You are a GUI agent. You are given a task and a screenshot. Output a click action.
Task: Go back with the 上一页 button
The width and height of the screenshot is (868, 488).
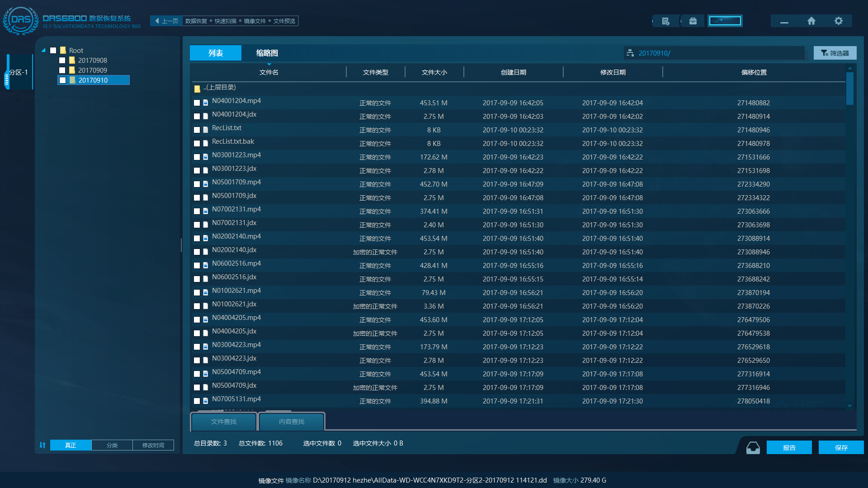coord(166,21)
